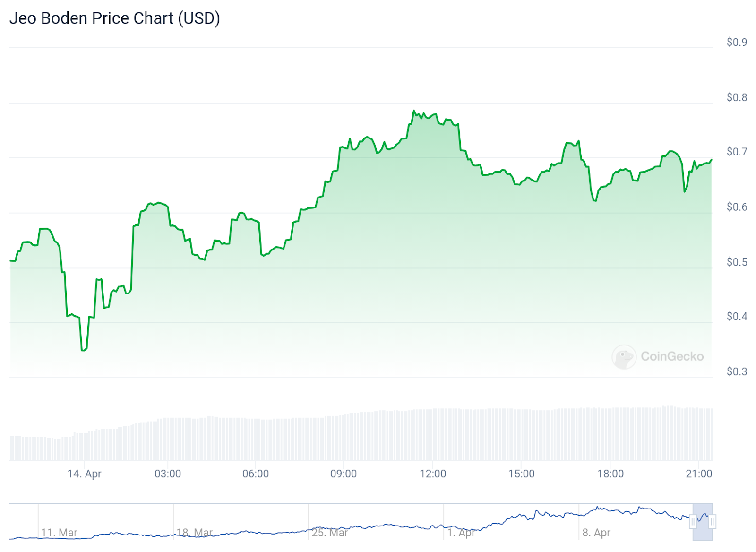Click the $0.9 price axis label
The image size is (756, 552).
click(737, 42)
